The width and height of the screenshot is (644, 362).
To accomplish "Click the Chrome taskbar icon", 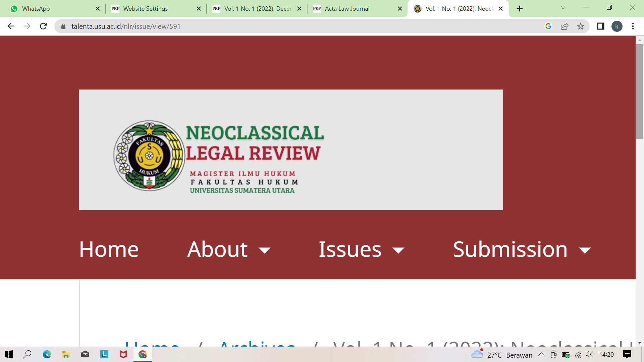I will click(x=143, y=354).
